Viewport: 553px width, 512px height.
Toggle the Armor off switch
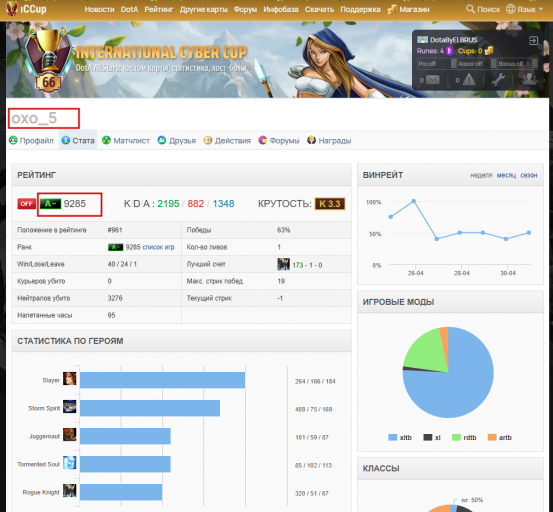point(477,64)
